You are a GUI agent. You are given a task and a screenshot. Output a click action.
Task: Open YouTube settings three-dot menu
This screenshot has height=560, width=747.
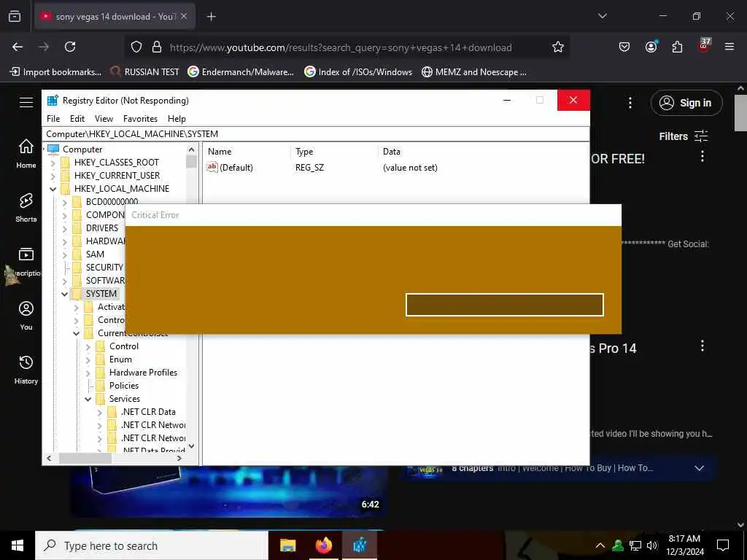pyautogui.click(x=630, y=103)
